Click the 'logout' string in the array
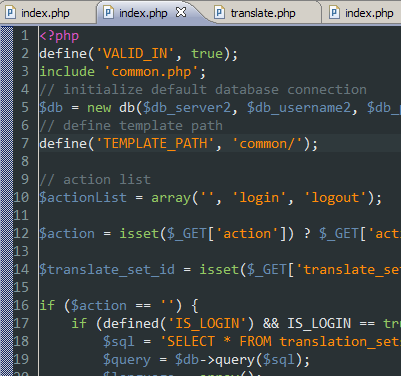This screenshot has width=401, height=376. coord(335,198)
